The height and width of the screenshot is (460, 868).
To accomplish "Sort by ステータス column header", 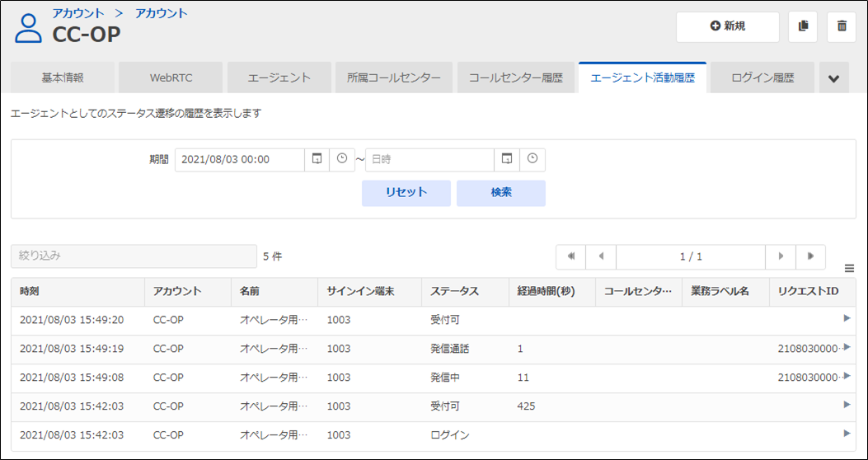I will point(466,292).
